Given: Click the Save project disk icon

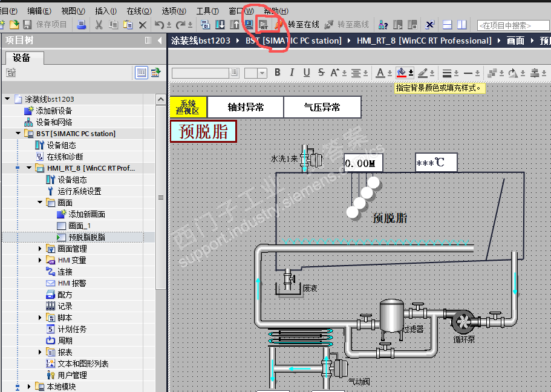Looking at the screenshot, I should point(27,24).
